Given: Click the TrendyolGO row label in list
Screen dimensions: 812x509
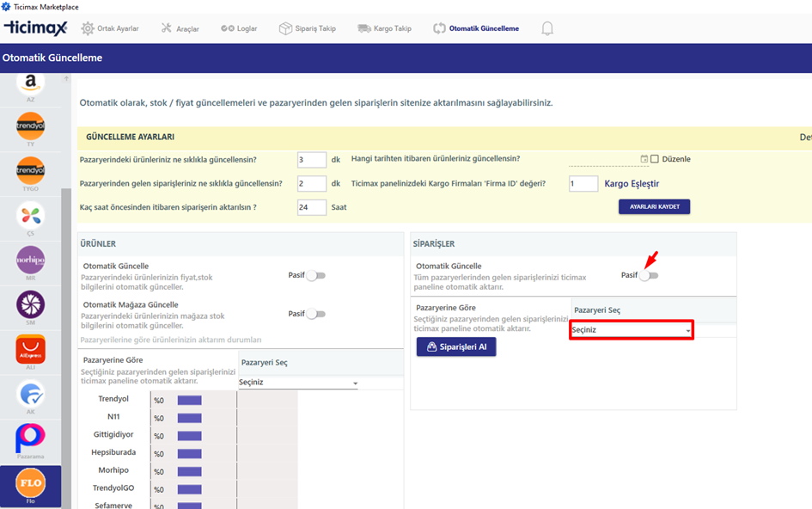Looking at the screenshot, I should (113, 488).
